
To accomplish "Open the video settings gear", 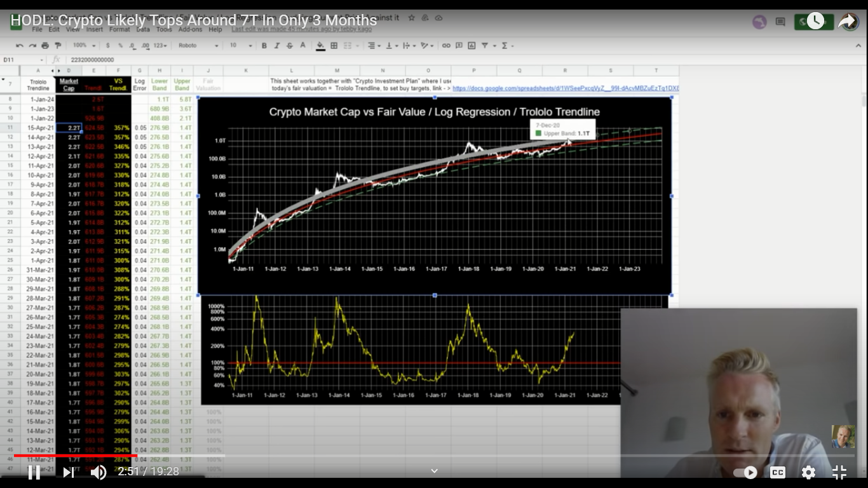I will coord(808,472).
